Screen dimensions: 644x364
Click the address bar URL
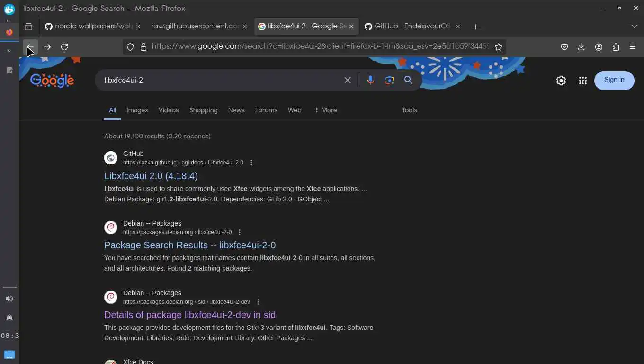321,47
